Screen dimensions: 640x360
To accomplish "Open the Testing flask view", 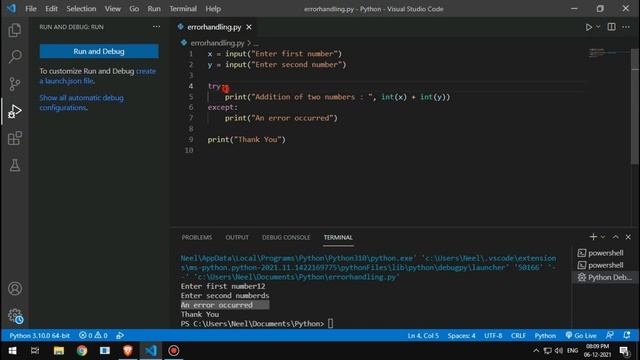I will (15, 165).
